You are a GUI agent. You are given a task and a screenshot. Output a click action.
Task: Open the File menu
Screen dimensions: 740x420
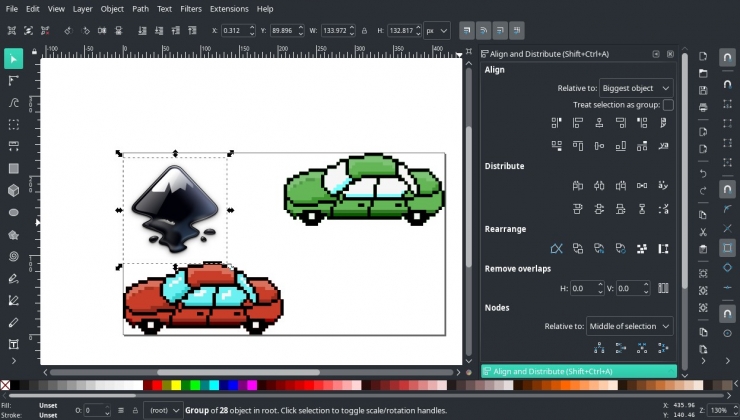[x=12, y=9]
